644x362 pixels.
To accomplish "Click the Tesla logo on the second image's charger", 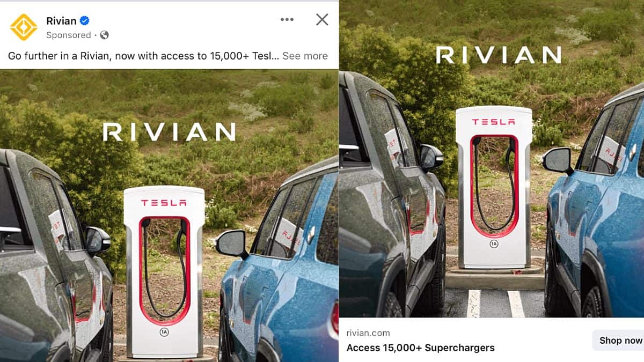I will pyautogui.click(x=494, y=122).
